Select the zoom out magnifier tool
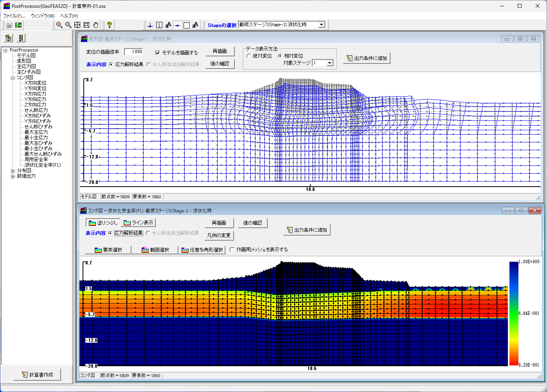The height and width of the screenshot is (392, 547). tap(68, 25)
